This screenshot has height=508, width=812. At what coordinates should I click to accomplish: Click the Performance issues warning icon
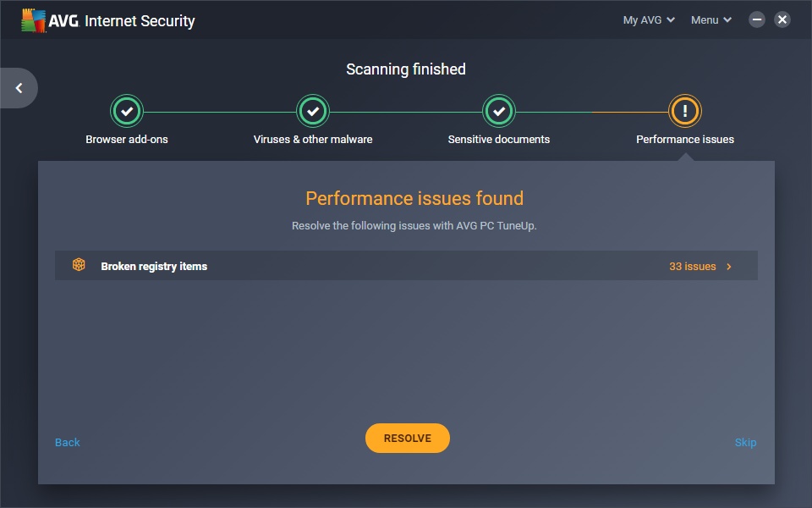[x=685, y=110]
